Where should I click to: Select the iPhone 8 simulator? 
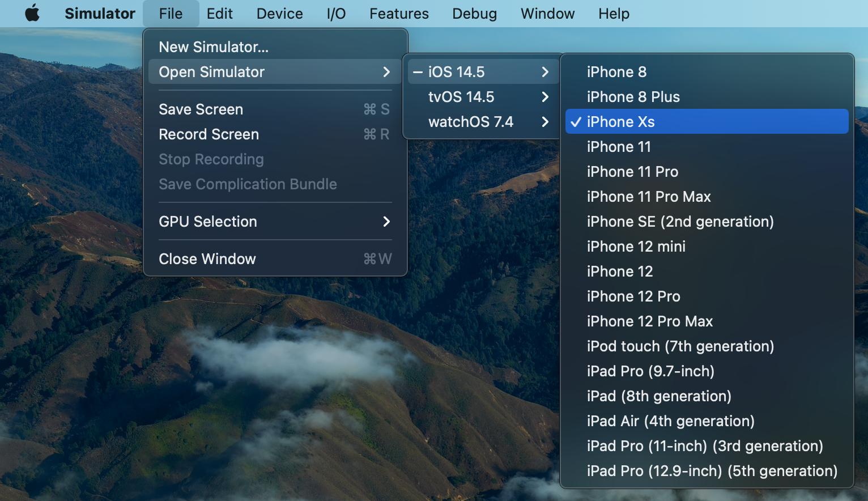[707, 72]
